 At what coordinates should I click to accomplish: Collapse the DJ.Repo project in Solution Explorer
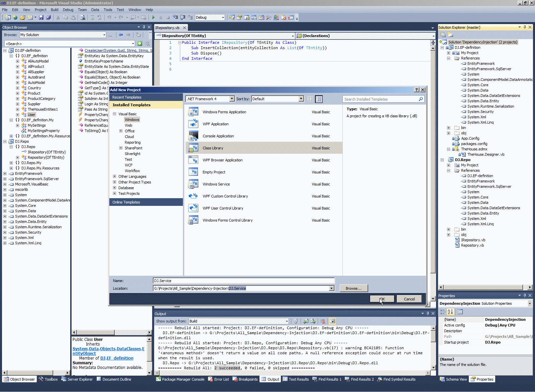(x=442, y=160)
